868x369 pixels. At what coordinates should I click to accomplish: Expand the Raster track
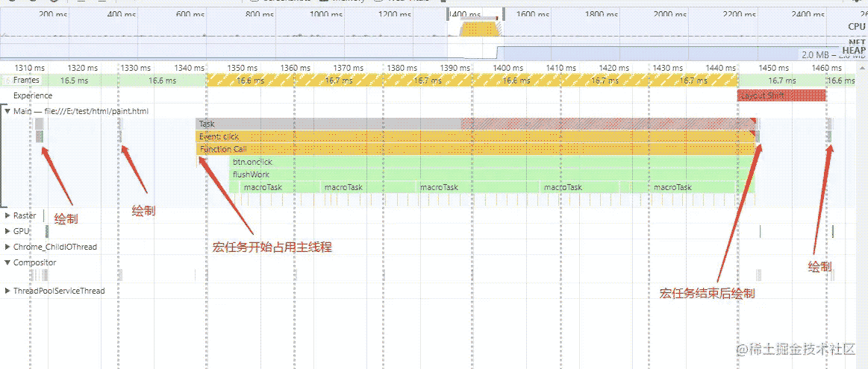pyautogui.click(x=7, y=215)
